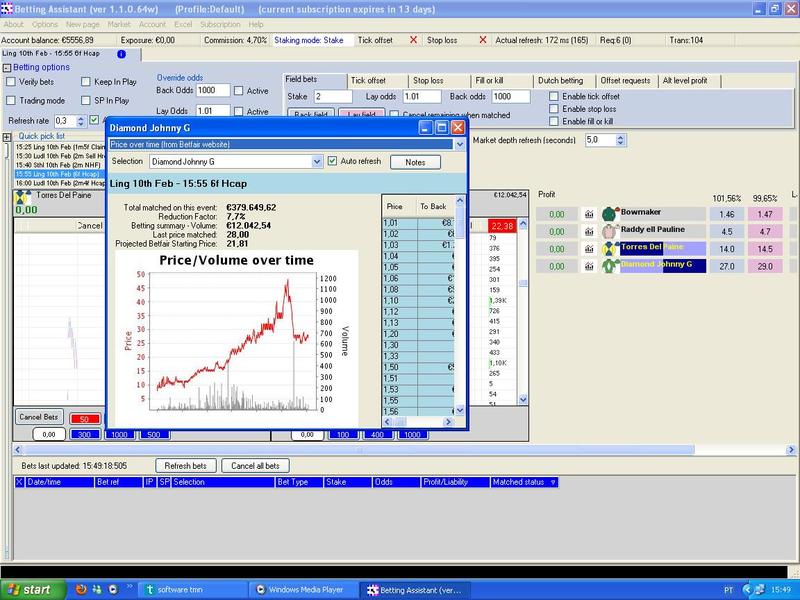This screenshot has width=800, height=600.
Task: Tick the Enable stop loss checkbox
Action: coord(554,109)
